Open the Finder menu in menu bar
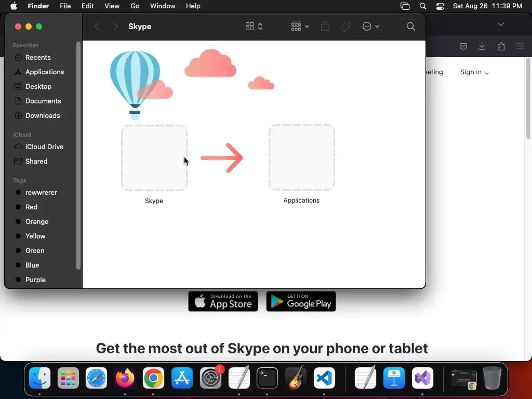 38,6
